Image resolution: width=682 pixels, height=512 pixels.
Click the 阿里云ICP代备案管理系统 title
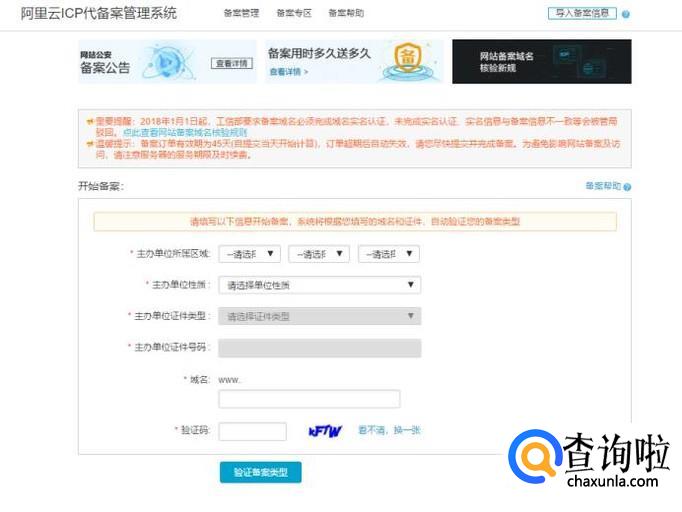tap(99, 13)
